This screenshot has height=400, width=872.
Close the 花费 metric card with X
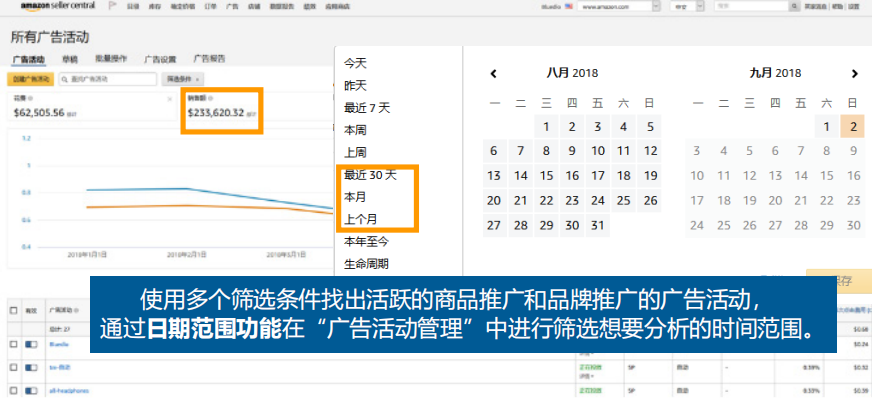click(x=170, y=99)
